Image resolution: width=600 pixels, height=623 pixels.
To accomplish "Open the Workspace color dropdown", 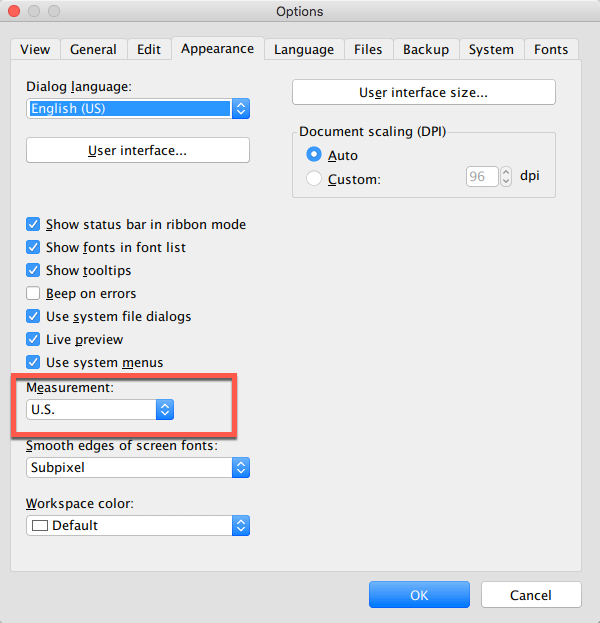I will point(138,525).
